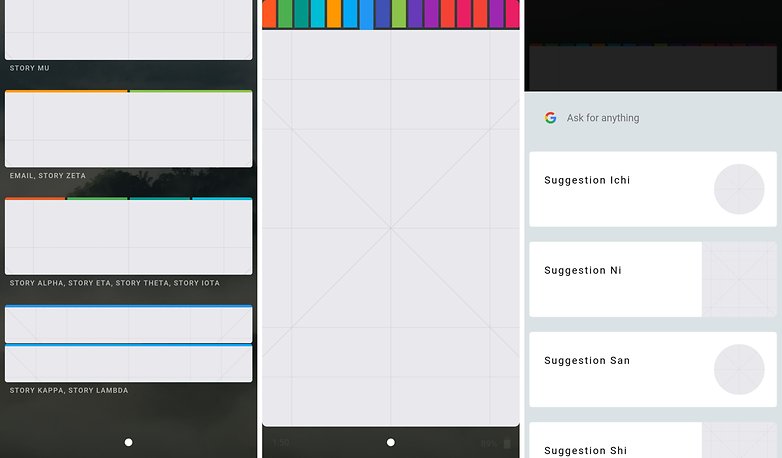Open the Suggestion Ni card
The height and width of the screenshot is (458, 782).
point(653,279)
